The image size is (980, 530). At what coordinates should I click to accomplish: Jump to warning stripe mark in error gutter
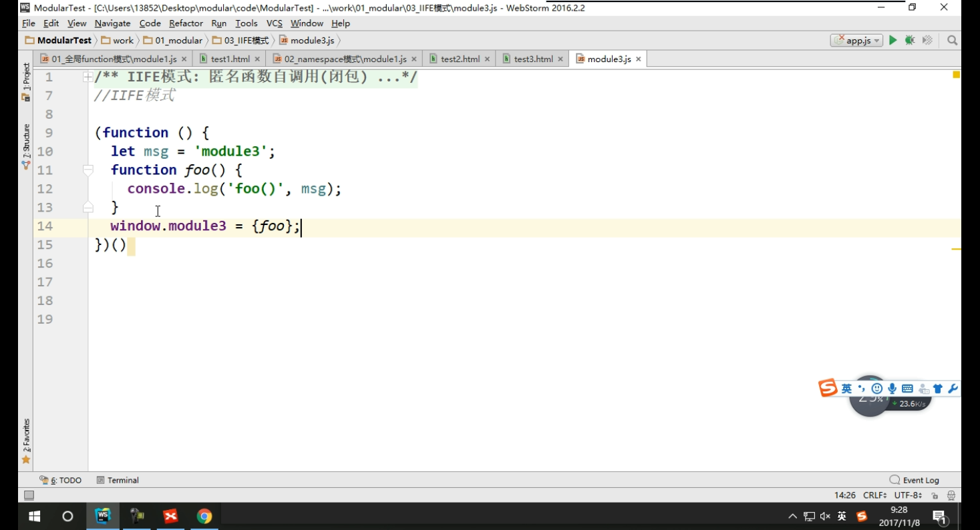coord(956,249)
